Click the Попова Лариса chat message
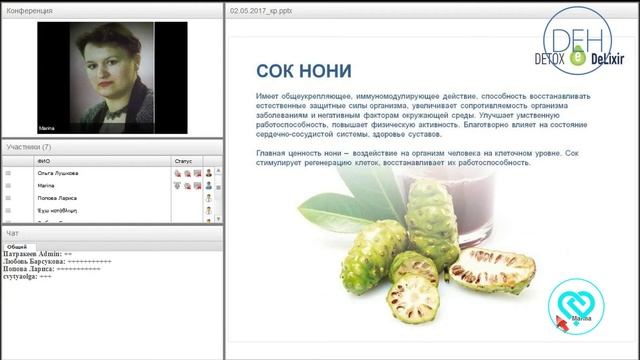 point(52,269)
